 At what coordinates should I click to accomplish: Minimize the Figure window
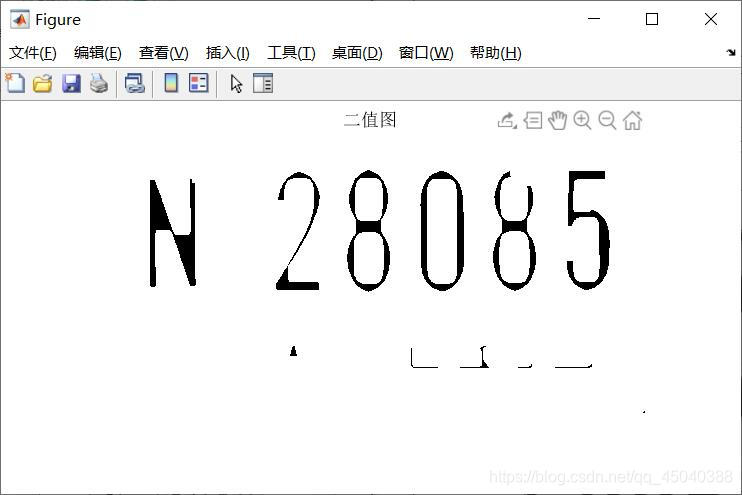594,19
